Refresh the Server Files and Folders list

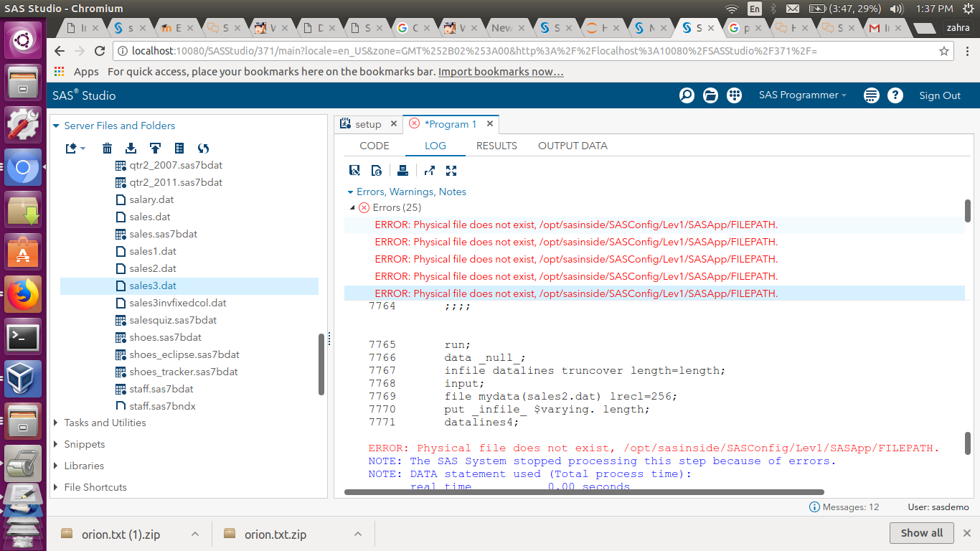(x=203, y=149)
